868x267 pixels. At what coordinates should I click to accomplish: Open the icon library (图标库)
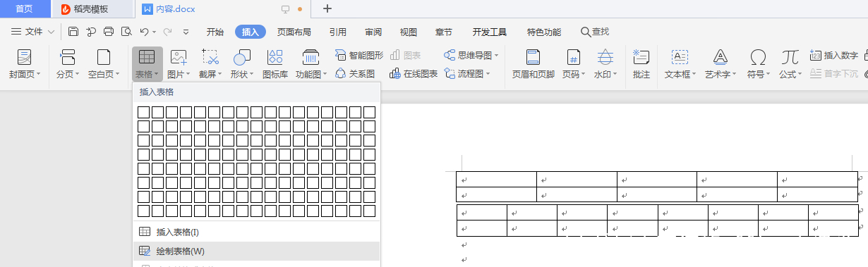tap(275, 65)
